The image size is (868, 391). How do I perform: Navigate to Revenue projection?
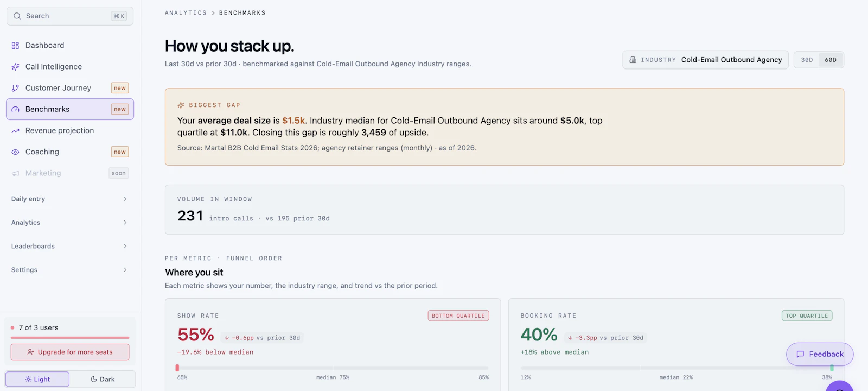[69, 131]
